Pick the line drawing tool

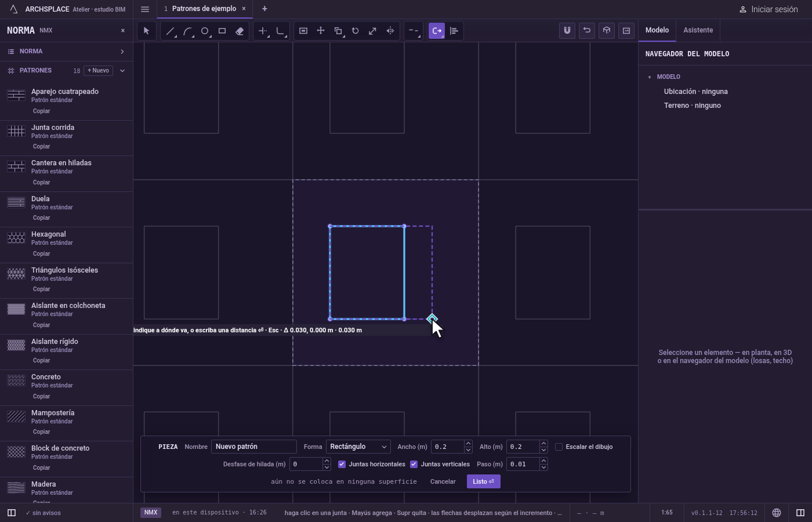[170, 31]
